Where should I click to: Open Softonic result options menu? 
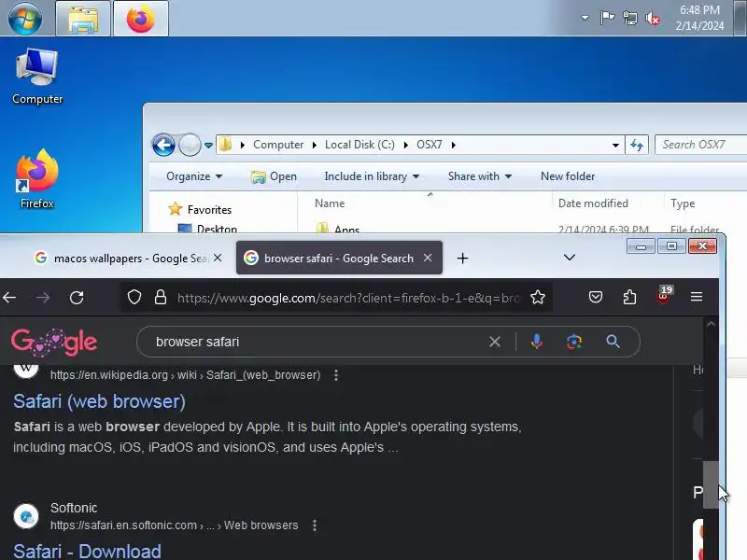click(315, 525)
